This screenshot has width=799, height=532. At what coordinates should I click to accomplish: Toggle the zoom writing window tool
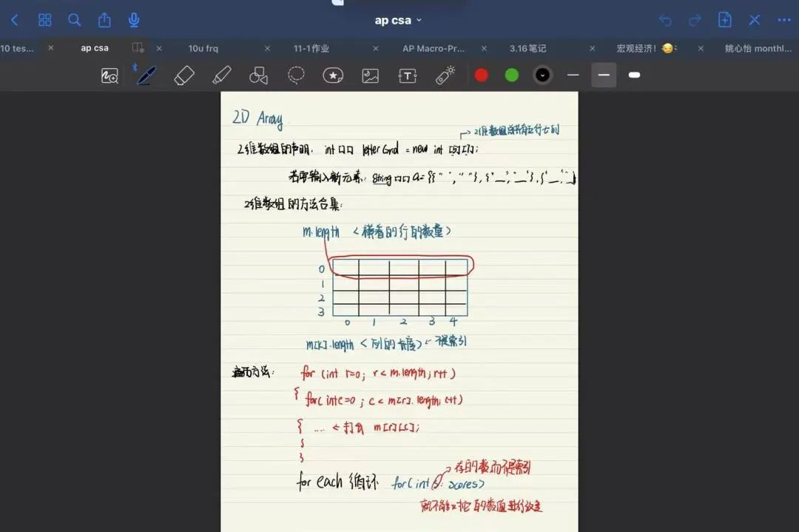pyautogui.click(x=109, y=75)
